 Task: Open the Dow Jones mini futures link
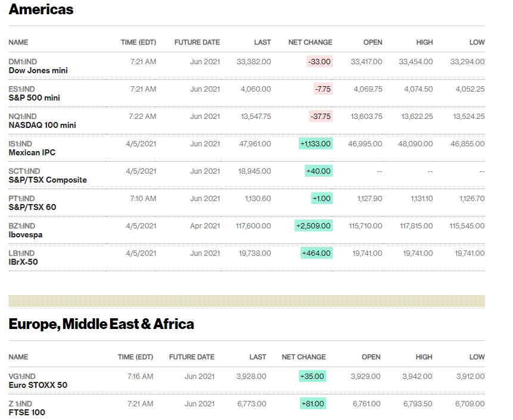pyautogui.click(x=38, y=70)
